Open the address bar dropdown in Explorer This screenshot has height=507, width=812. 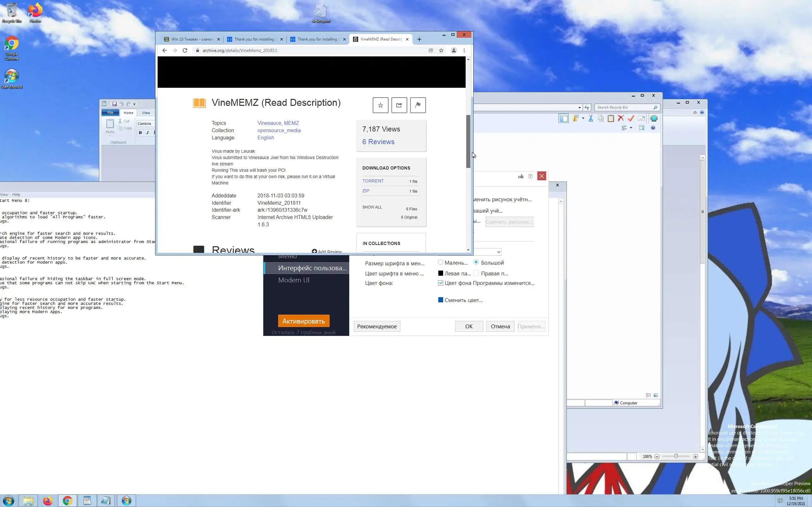[x=580, y=108]
